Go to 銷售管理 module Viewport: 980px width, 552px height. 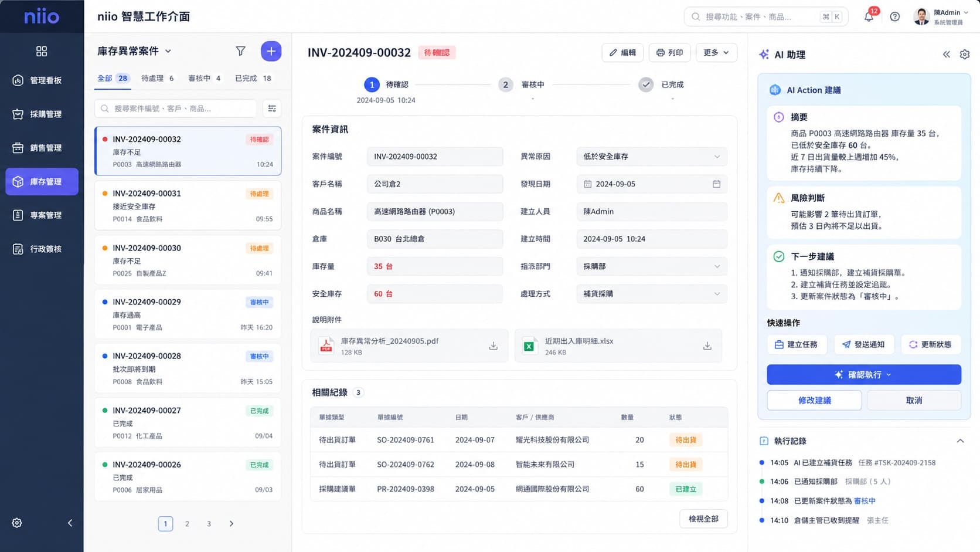coord(42,148)
